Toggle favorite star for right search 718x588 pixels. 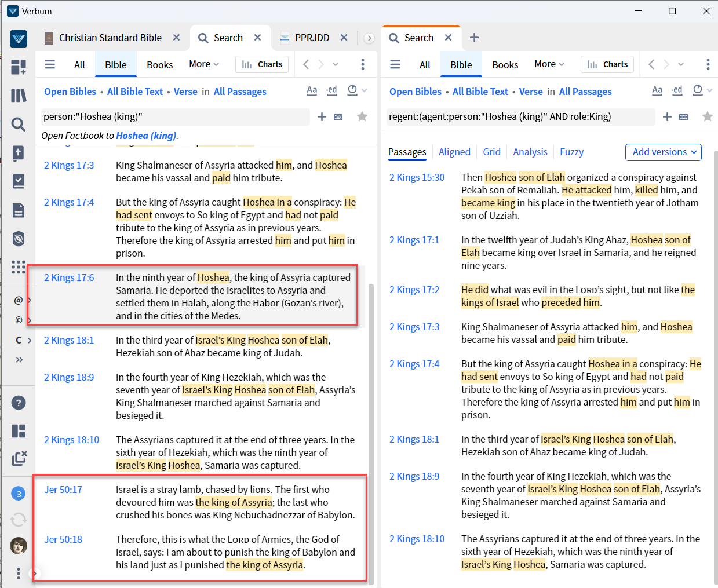tap(708, 116)
